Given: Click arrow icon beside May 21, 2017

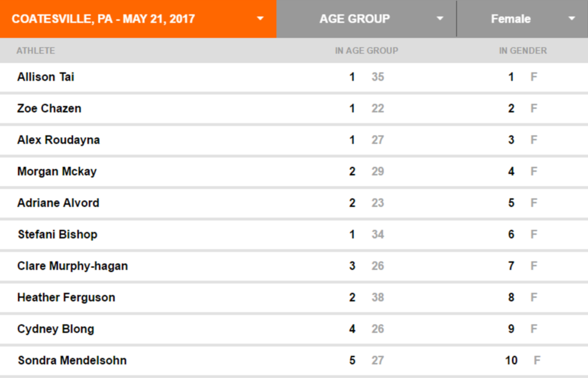Looking at the screenshot, I should point(260,18).
